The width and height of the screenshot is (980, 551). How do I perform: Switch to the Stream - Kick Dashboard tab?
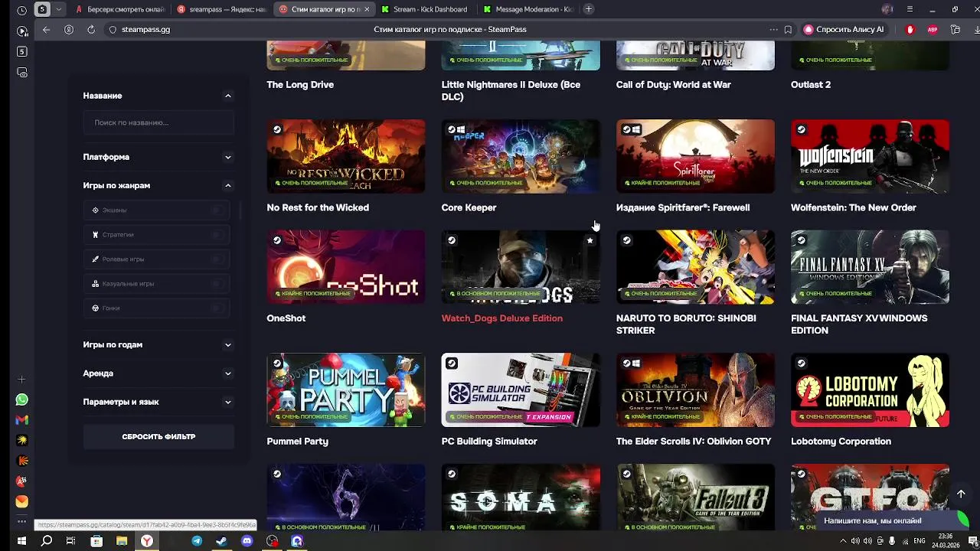tap(424, 9)
